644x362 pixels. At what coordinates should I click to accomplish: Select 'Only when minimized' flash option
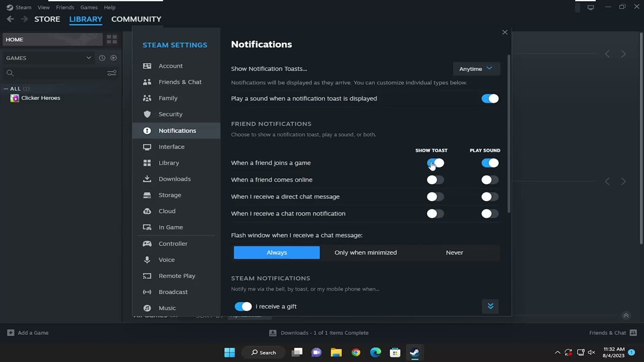366,252
